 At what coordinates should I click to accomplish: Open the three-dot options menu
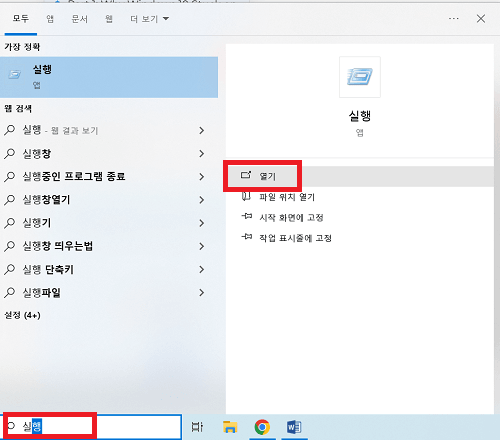[x=454, y=19]
